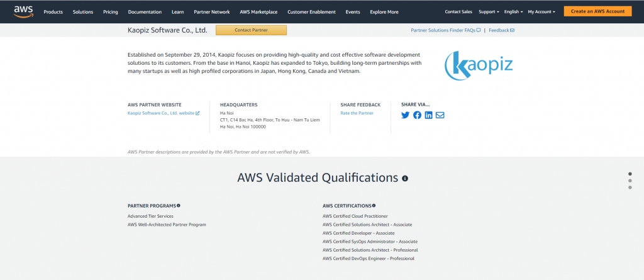Click the Contact Partner button
This screenshot has width=644, height=280.
click(251, 30)
